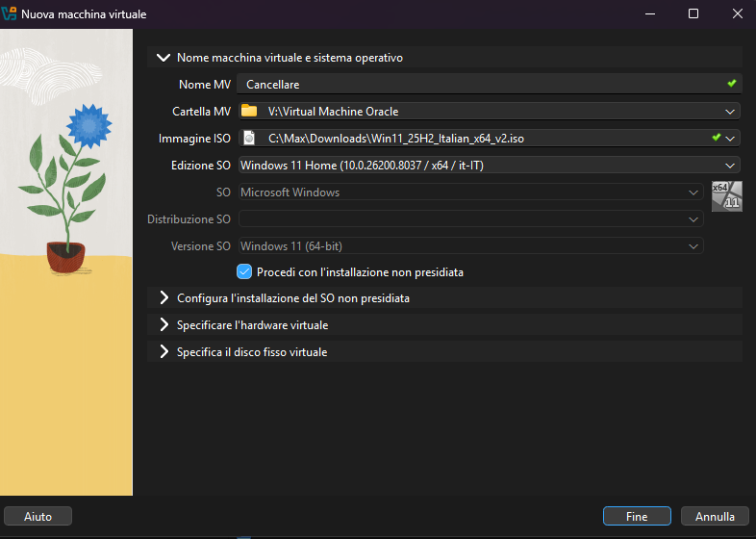This screenshot has height=539, width=756.
Task: Expand "Specifica il disco fisso virtuale" section
Action: click(x=164, y=351)
